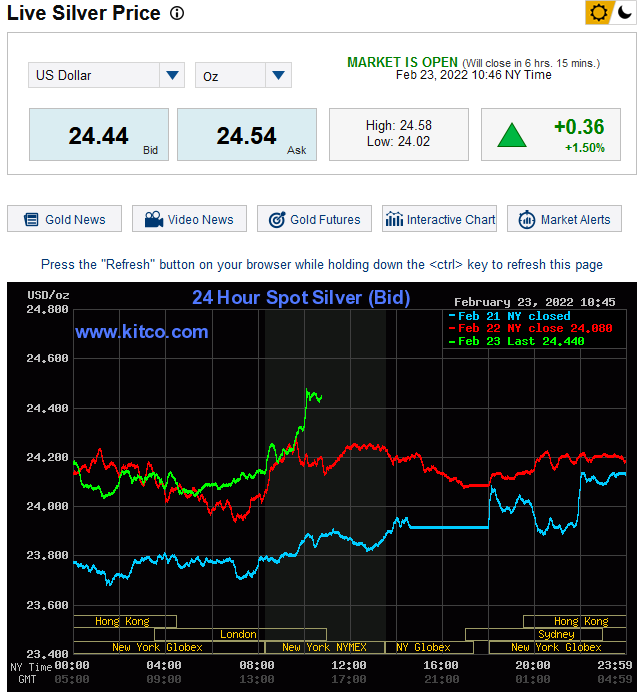644x696 pixels.
Task: Switch to light mode sun icon
Action: (x=598, y=12)
